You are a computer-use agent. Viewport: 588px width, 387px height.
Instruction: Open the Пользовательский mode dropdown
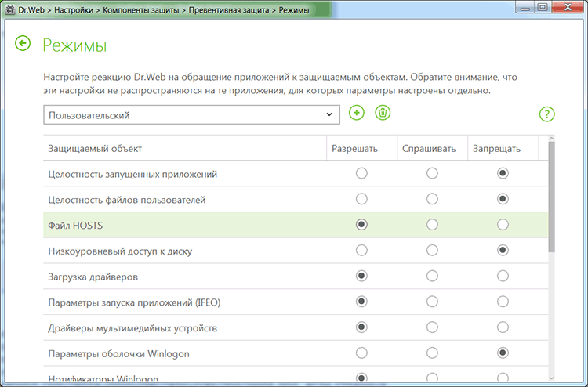[191, 114]
